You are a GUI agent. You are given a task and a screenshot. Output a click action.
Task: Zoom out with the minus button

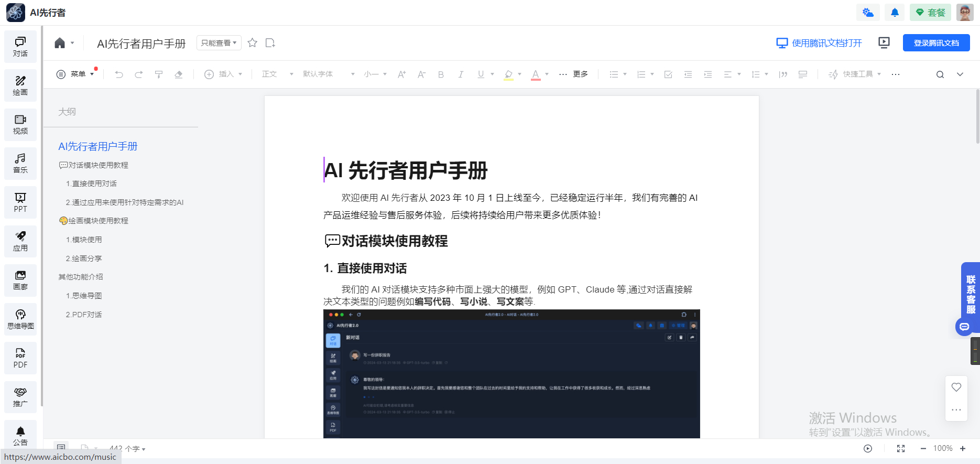(x=923, y=448)
